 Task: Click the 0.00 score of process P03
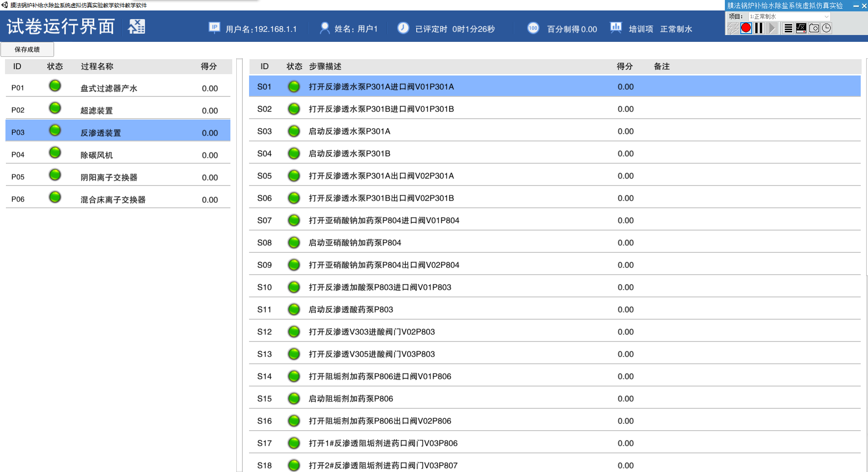click(210, 133)
